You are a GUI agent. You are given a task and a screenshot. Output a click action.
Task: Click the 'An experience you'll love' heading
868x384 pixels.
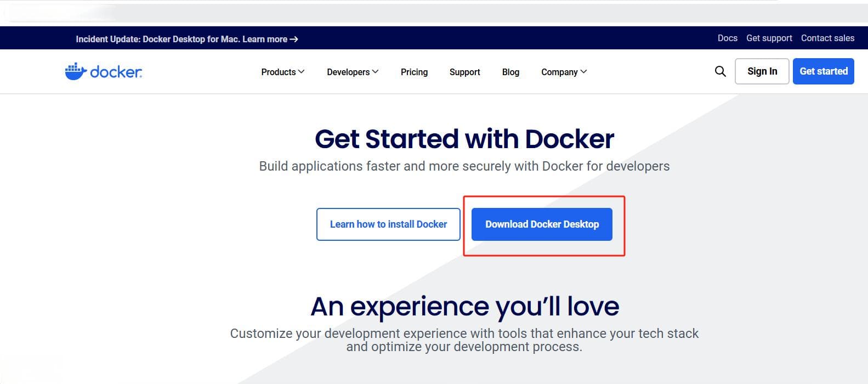(464, 307)
